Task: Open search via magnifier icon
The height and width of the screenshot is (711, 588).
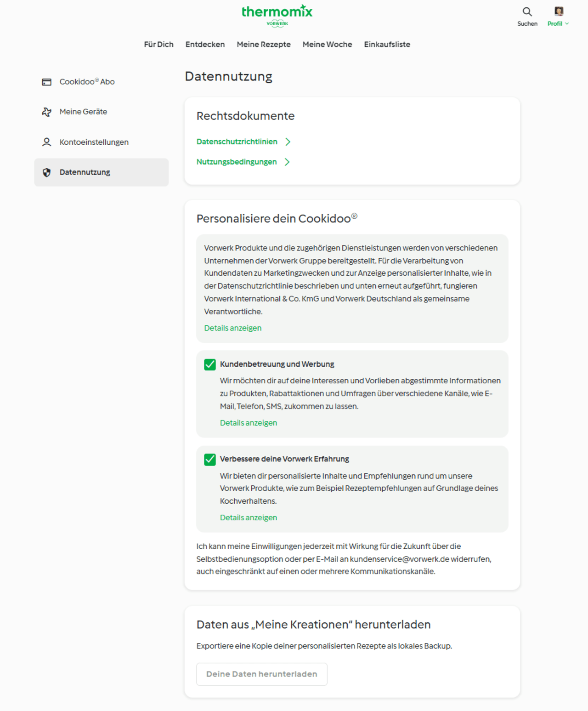Action: (x=527, y=11)
